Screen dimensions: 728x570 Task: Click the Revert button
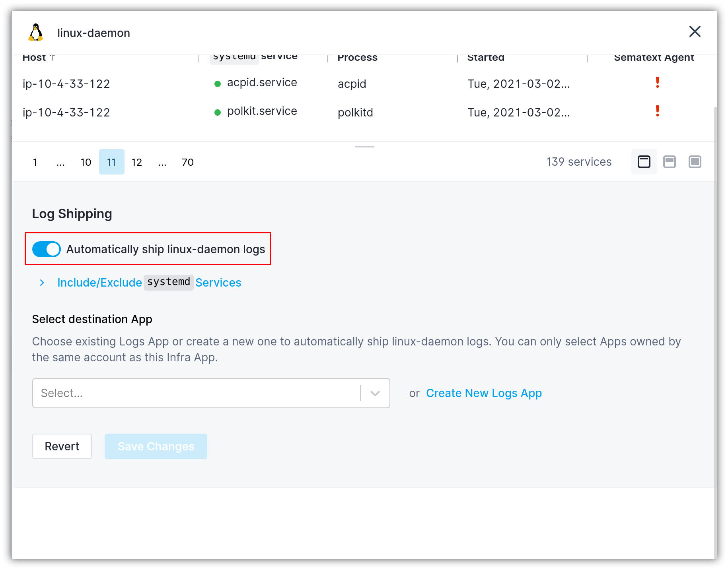tap(62, 446)
